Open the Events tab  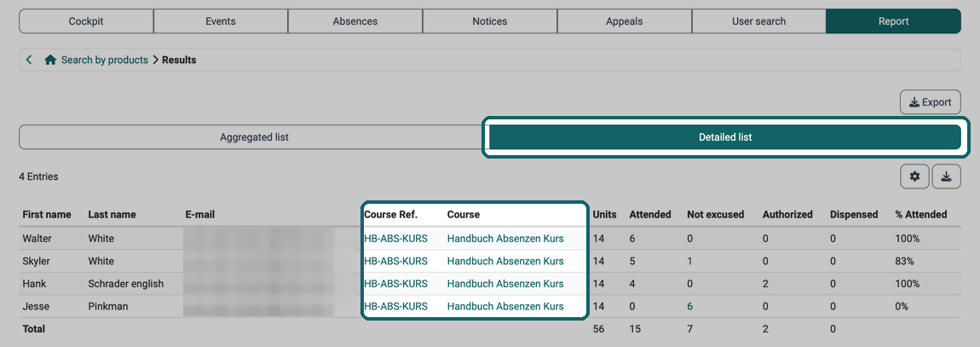click(x=221, y=21)
